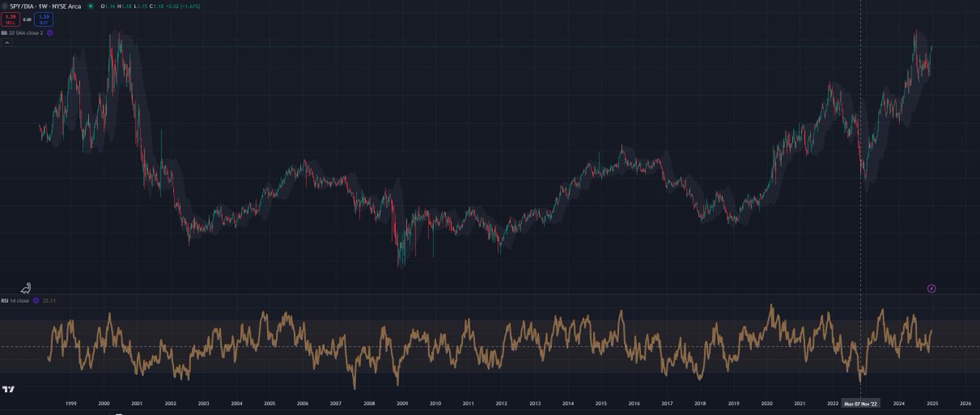The image size is (980, 415).
Task: Click the dinosaur icon above RSI pane
Action: pos(26,288)
